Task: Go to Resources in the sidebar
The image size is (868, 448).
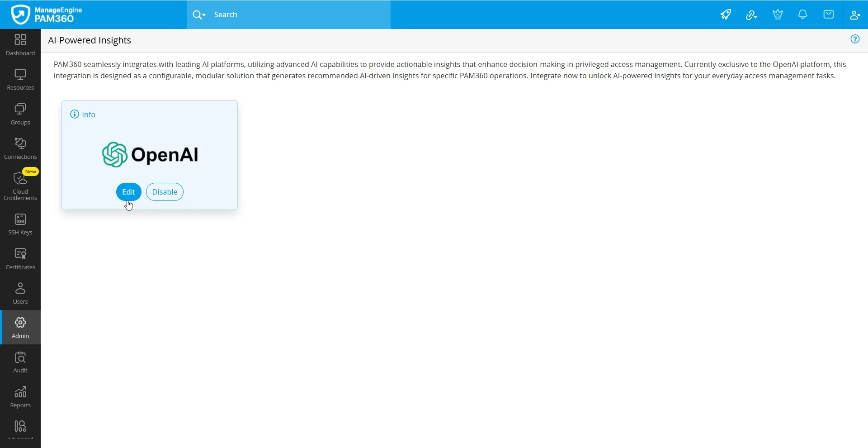Action: pyautogui.click(x=20, y=80)
